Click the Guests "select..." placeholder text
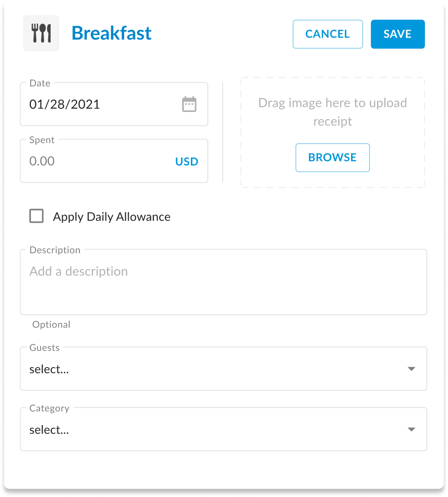 49,369
